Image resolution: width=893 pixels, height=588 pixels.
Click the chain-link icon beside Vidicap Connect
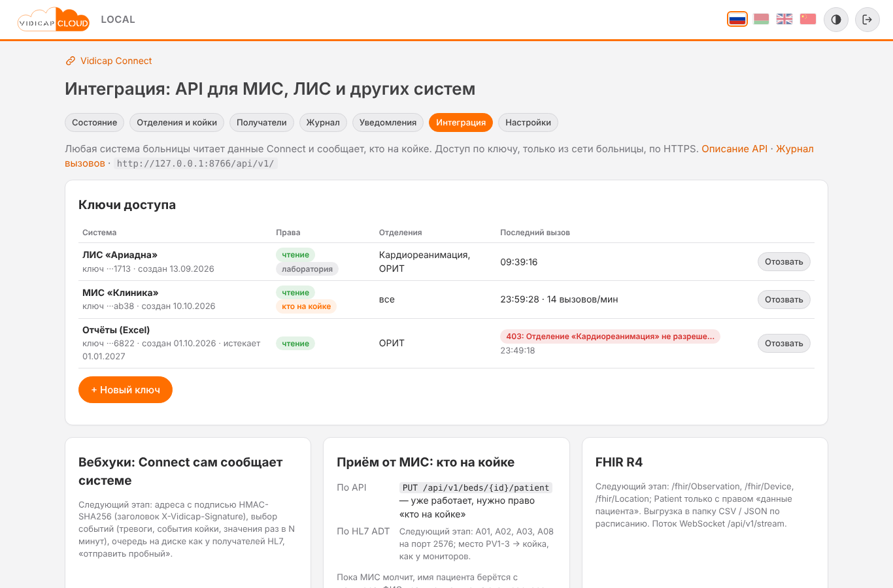point(71,61)
